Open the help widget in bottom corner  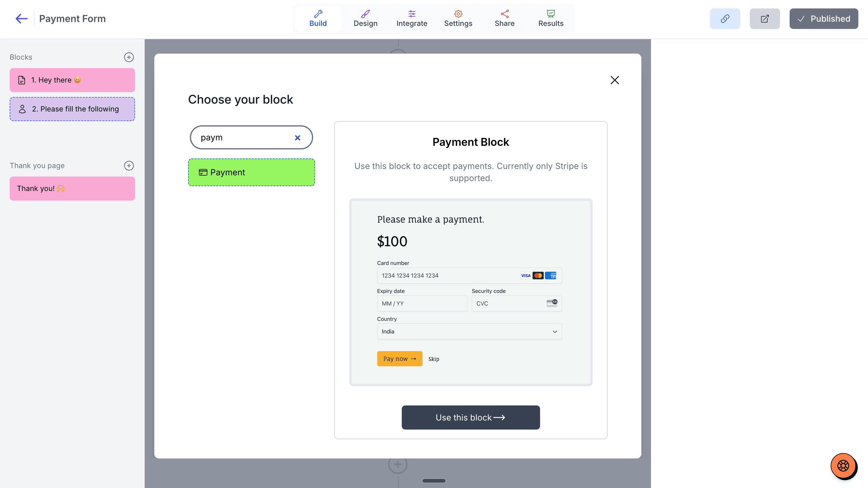[x=844, y=466]
